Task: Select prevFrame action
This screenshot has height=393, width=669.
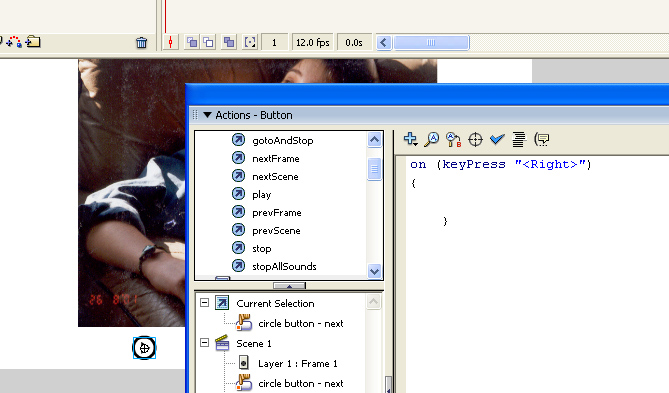Action: 276,213
